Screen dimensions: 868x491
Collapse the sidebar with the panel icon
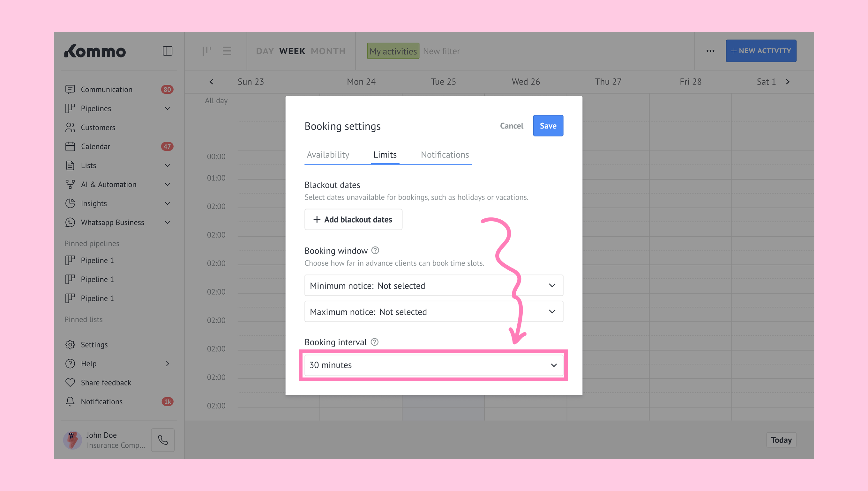[x=168, y=51]
